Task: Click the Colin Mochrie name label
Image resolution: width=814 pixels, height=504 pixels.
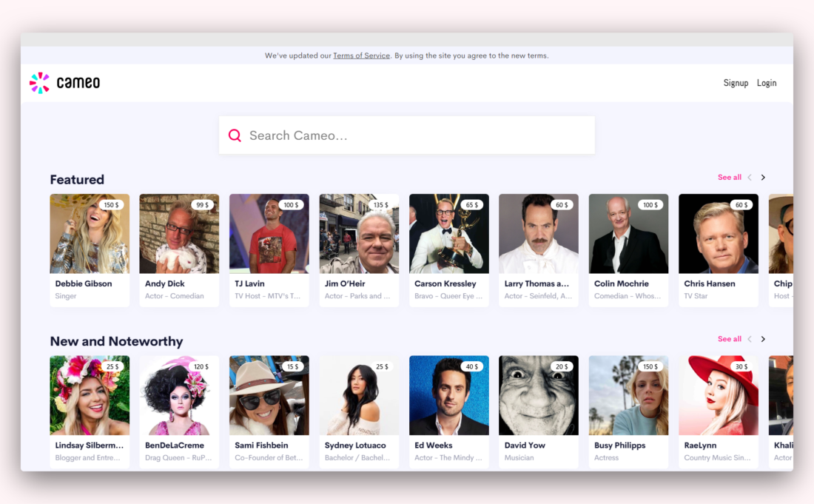Action: pos(621,283)
